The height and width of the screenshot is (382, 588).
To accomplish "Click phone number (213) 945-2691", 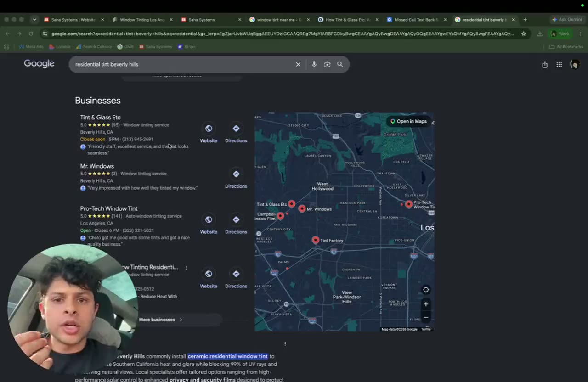I will 138,139.
